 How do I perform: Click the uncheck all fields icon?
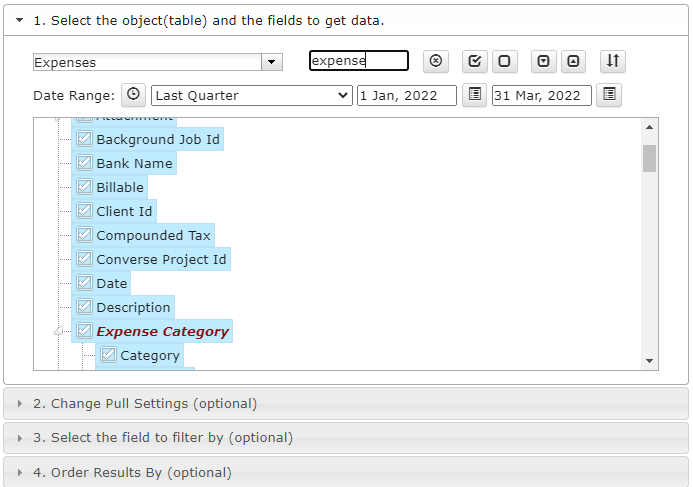[504, 61]
